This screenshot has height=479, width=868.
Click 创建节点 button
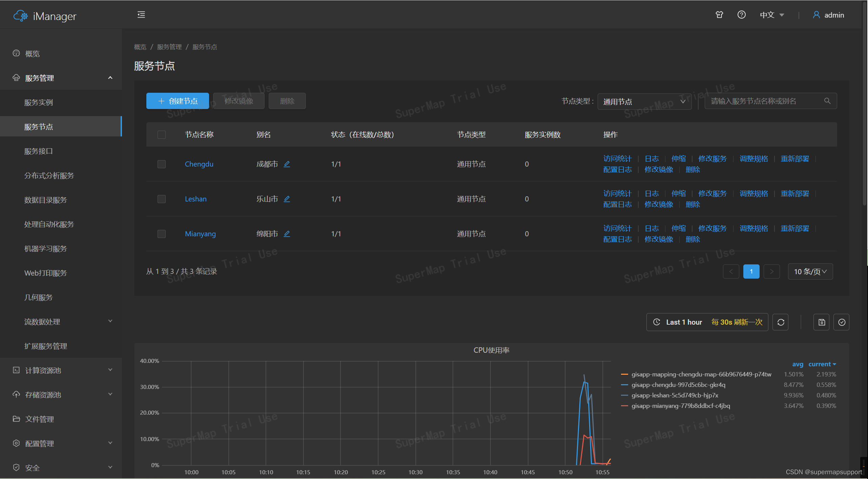point(178,101)
